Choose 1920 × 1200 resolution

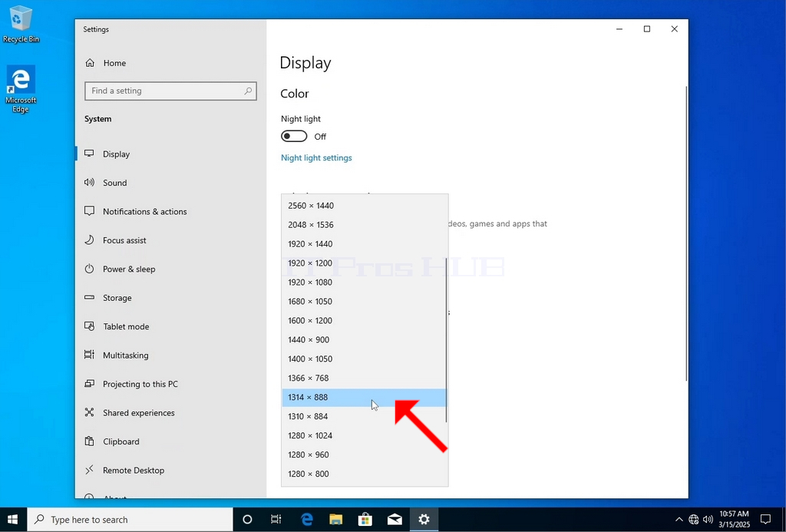(364, 263)
